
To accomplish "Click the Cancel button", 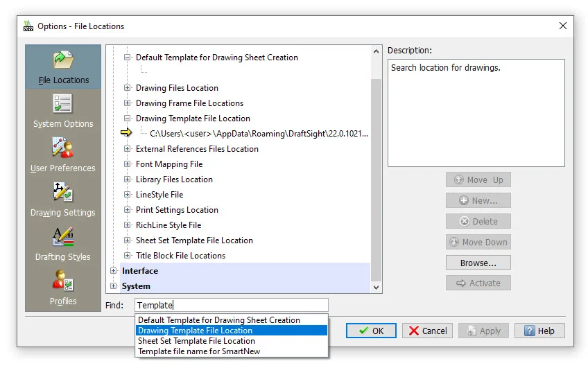I will [x=427, y=331].
